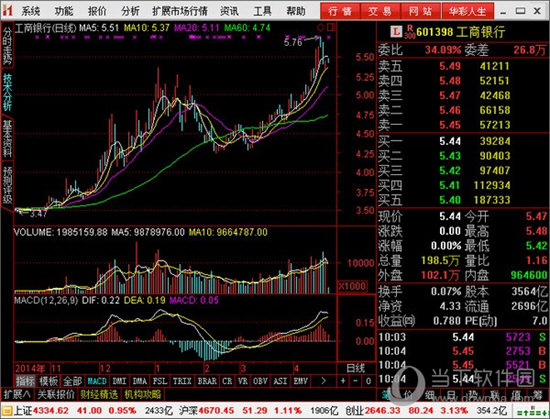Click the 买一 price 5.44
The image size is (550, 419).
coord(450,141)
